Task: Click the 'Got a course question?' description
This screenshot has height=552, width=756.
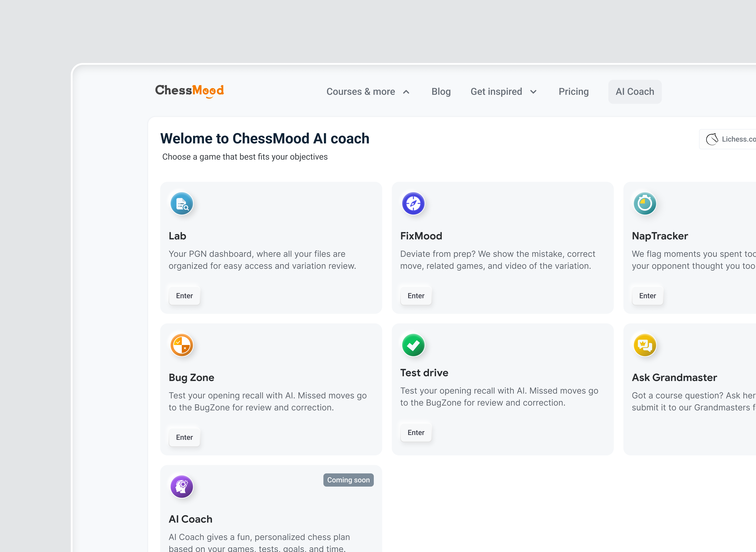Action: pyautogui.click(x=694, y=402)
